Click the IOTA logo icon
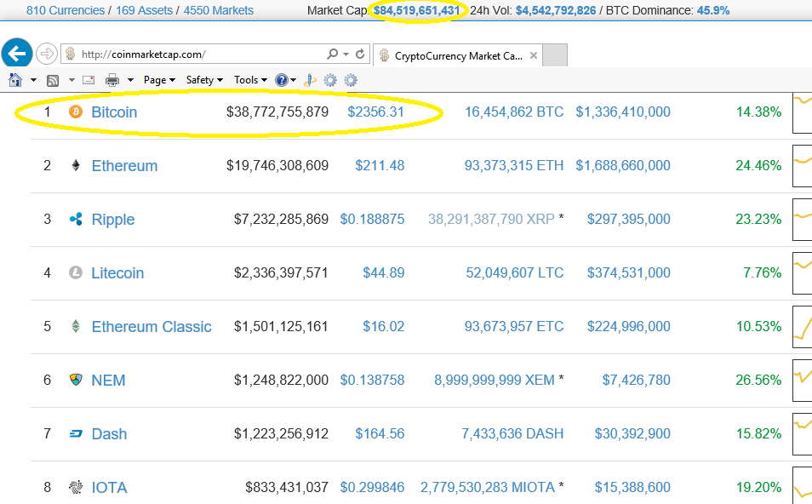This screenshot has width=812, height=504. [76, 487]
